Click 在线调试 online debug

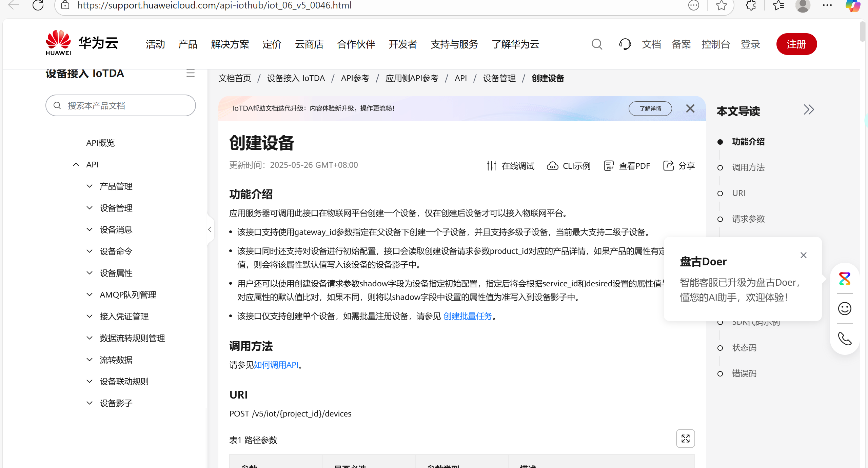[x=510, y=166]
